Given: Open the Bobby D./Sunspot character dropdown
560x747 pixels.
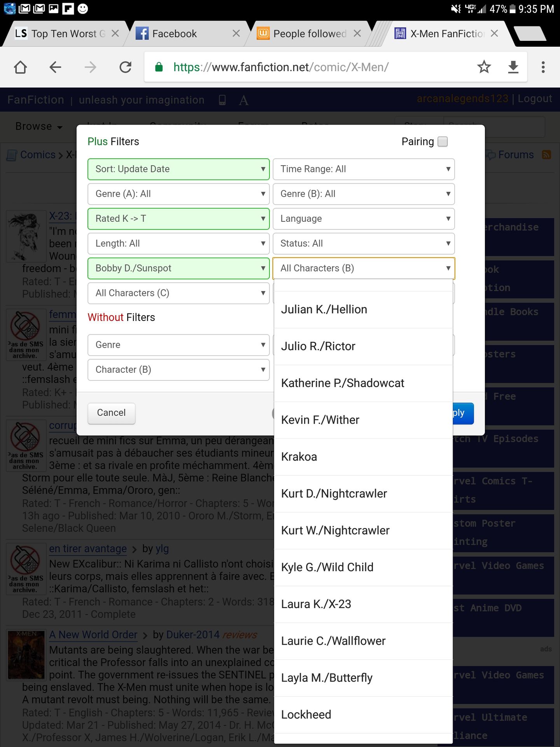Looking at the screenshot, I should click(x=178, y=268).
